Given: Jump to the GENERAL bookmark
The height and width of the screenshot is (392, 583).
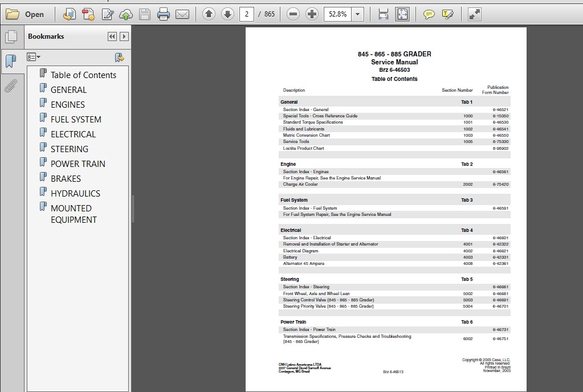Looking at the screenshot, I should tap(68, 90).
